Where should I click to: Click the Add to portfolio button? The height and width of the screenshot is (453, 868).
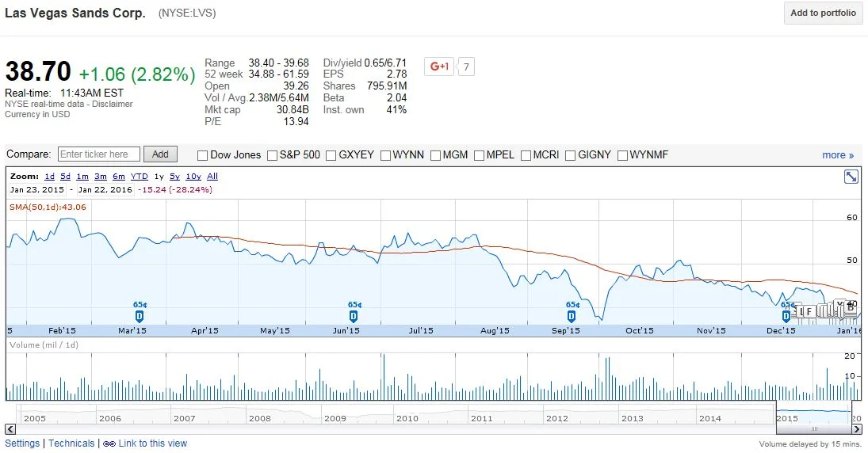pos(823,13)
